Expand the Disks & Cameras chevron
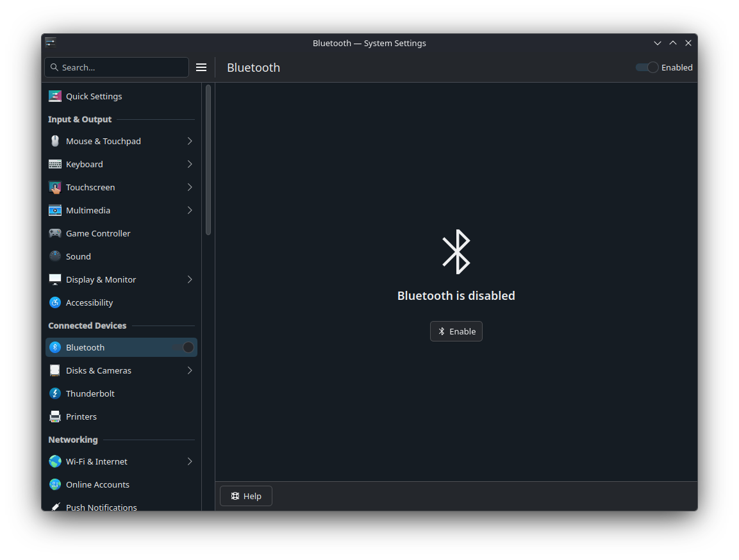Viewport: 739px width, 560px height. 190,370
